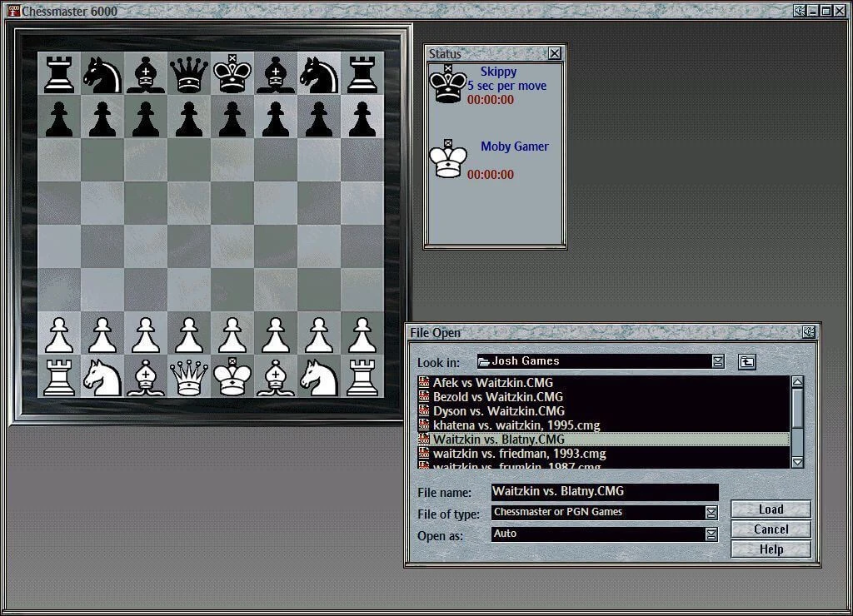Pick the white rook on h1

click(362, 377)
